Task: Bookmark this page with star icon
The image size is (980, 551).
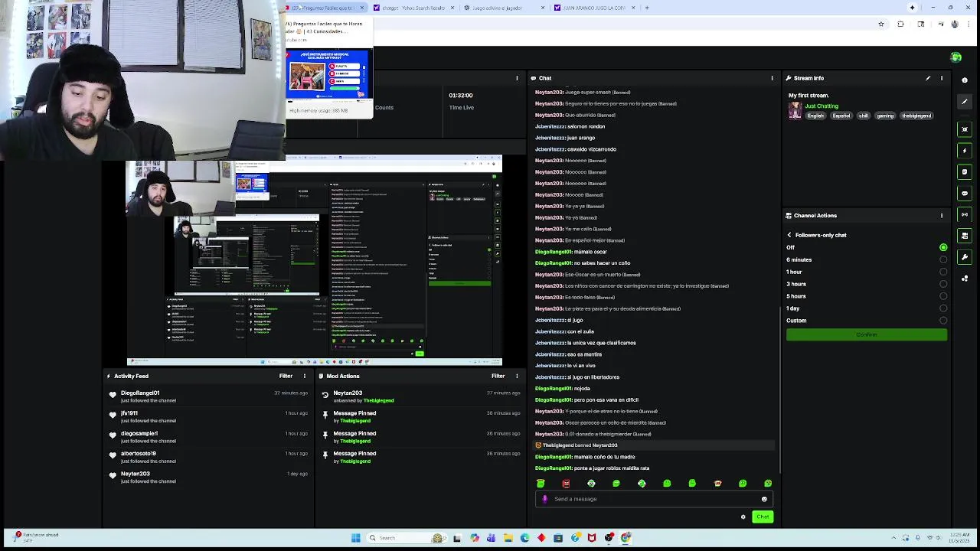Action: (881, 24)
